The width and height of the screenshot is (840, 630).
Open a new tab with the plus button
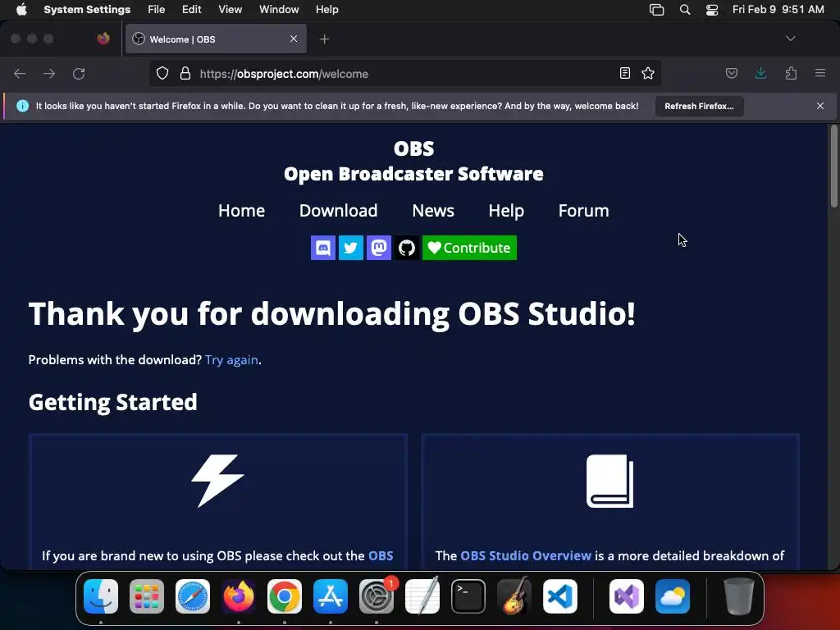pyautogui.click(x=325, y=39)
